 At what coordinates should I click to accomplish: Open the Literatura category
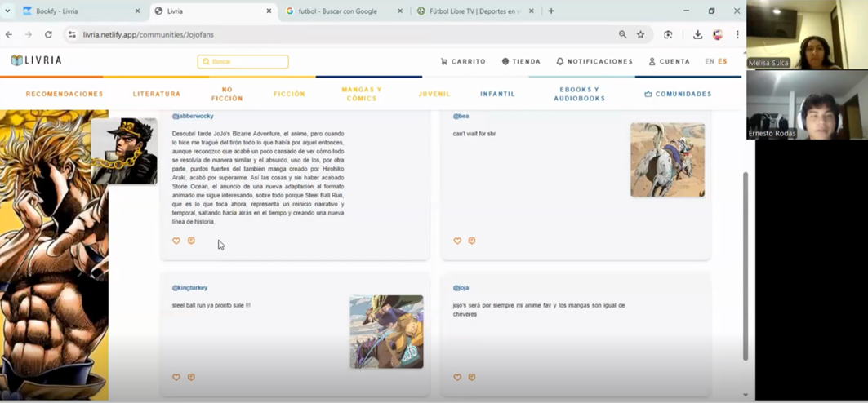[157, 94]
